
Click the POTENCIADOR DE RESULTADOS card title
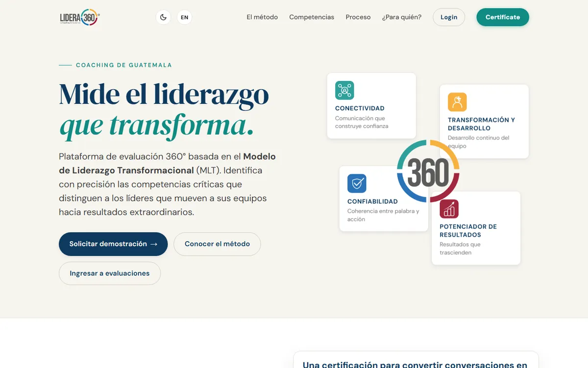click(x=468, y=231)
